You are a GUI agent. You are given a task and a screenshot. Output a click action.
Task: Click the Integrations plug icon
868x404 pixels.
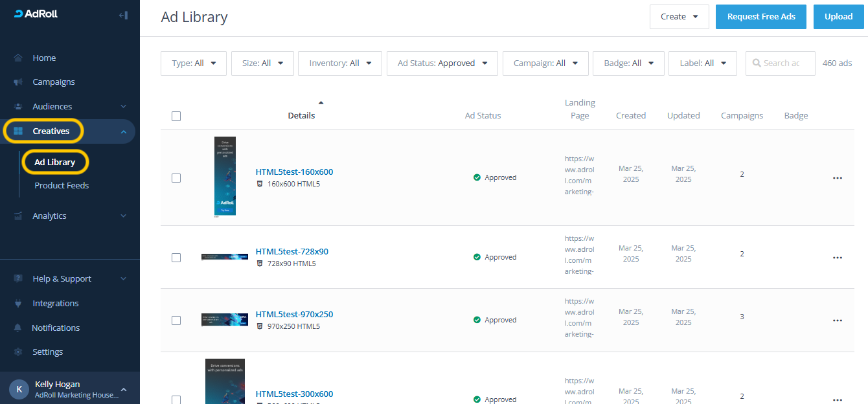(18, 304)
